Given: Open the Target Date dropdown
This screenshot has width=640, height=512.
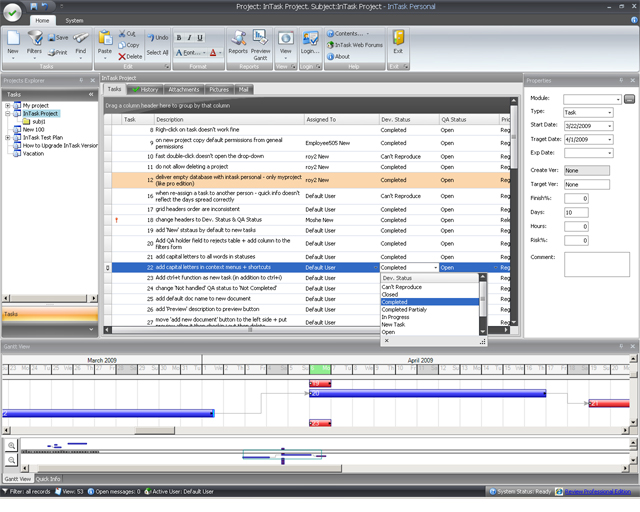Looking at the screenshot, I should (610, 139).
